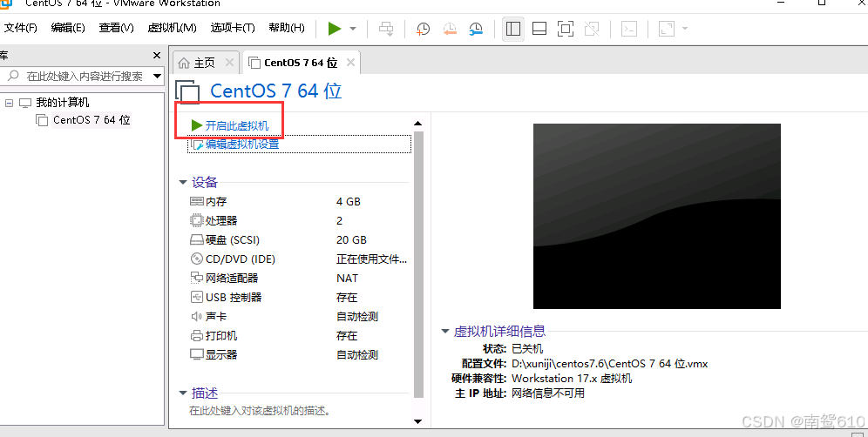The height and width of the screenshot is (437, 868).
Task: Close the CentOS 7 64 位 tab
Action: 350,63
